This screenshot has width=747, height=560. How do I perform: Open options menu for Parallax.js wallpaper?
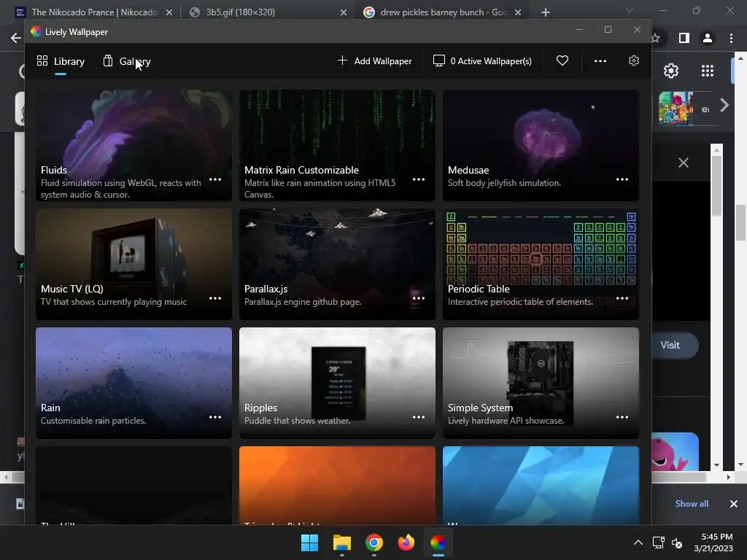pyautogui.click(x=419, y=298)
